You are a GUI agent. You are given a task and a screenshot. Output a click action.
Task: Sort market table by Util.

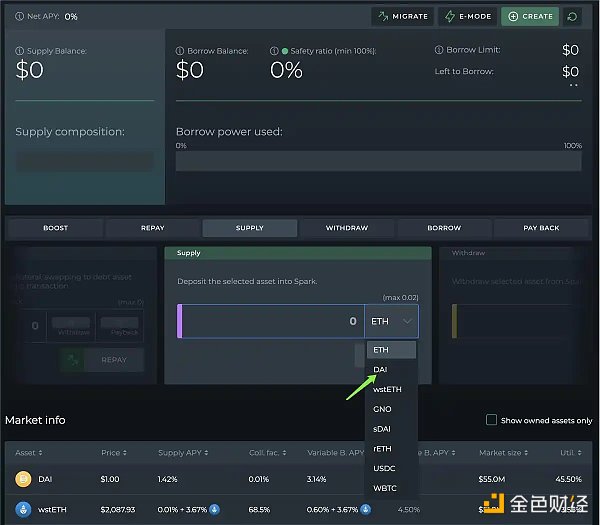571,453
